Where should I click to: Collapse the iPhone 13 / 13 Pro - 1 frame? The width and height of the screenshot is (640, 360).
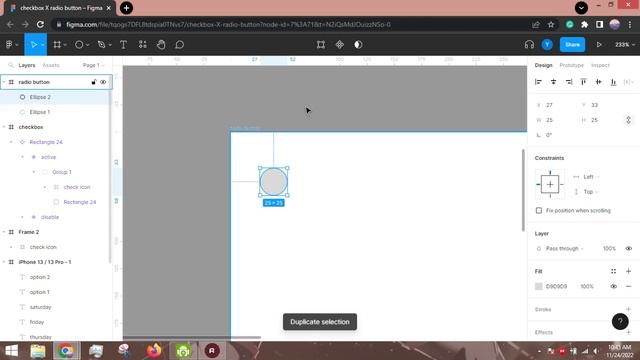[x=4, y=262]
